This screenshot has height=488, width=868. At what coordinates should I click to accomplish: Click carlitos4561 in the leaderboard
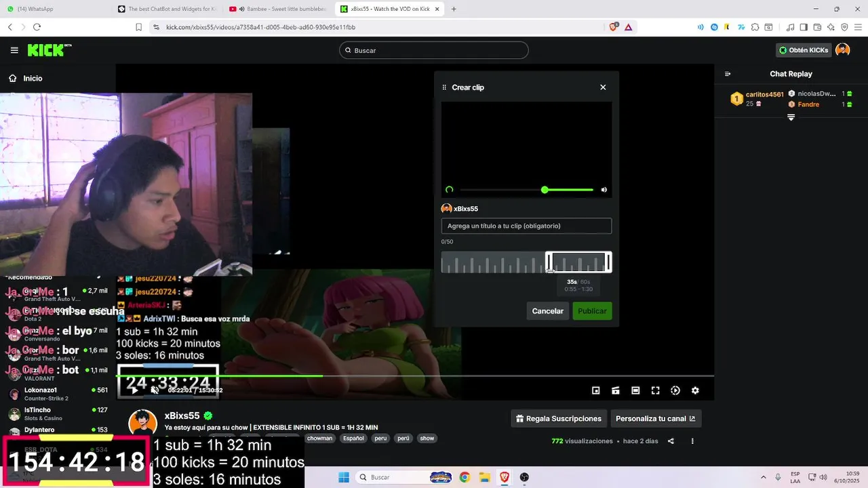[x=764, y=94]
